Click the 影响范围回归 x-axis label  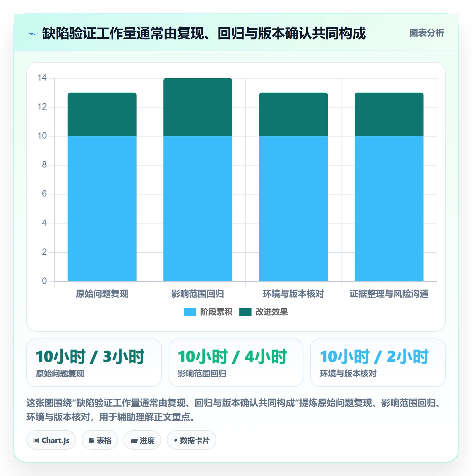click(x=198, y=294)
